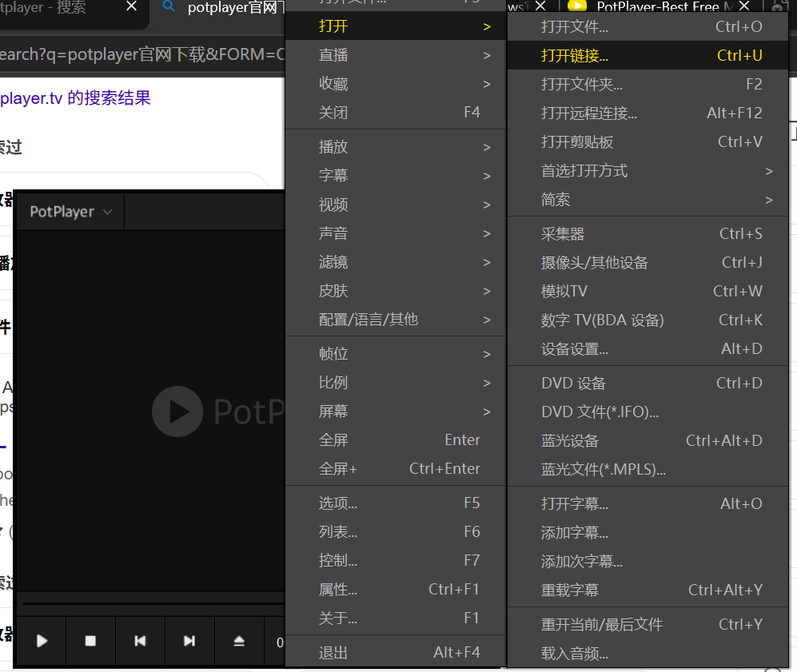Click 打开文件... Ctrl+O
The width and height of the screenshot is (797, 672).
(648, 26)
